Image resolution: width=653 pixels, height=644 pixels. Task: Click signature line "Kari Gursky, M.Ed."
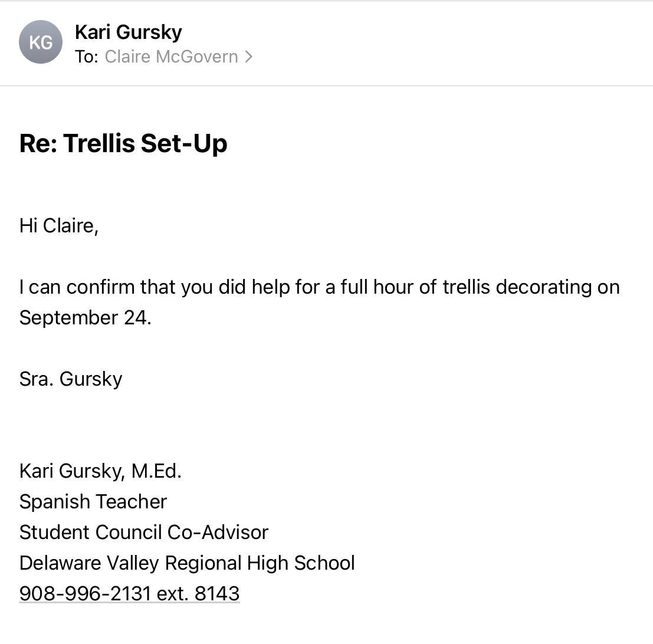click(x=100, y=471)
